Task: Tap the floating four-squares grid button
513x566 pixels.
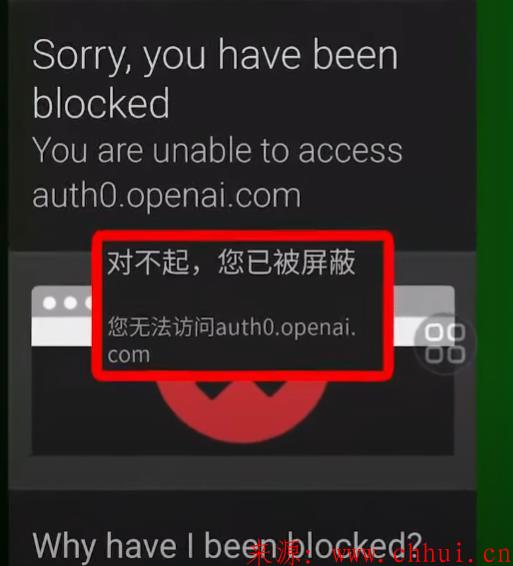Action: pyautogui.click(x=445, y=343)
